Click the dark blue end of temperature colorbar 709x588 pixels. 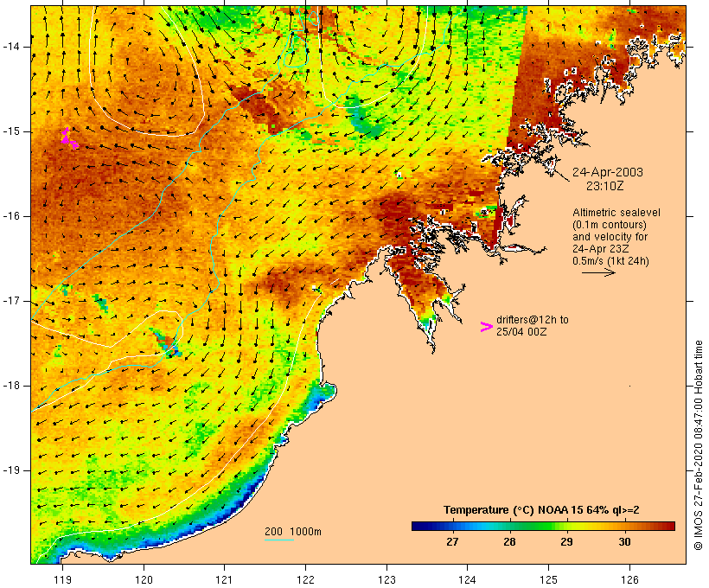[x=420, y=526]
